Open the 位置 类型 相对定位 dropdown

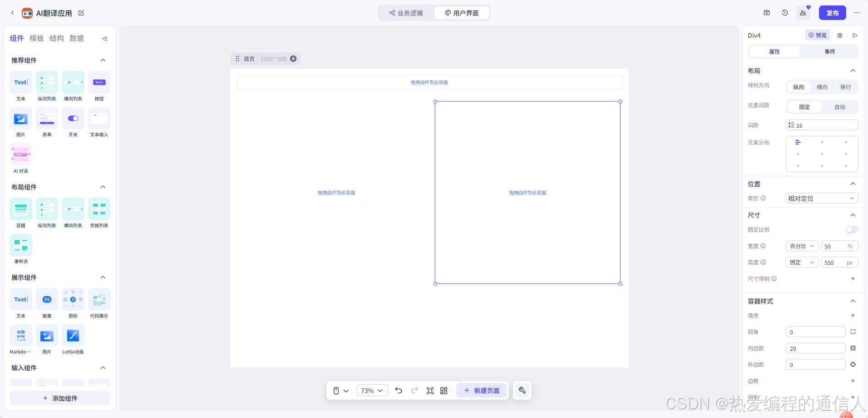point(822,199)
